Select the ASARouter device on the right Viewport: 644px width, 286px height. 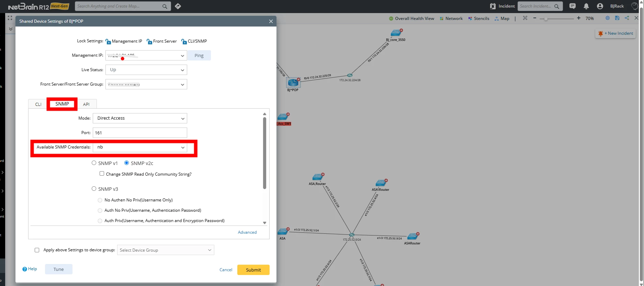[x=412, y=236]
